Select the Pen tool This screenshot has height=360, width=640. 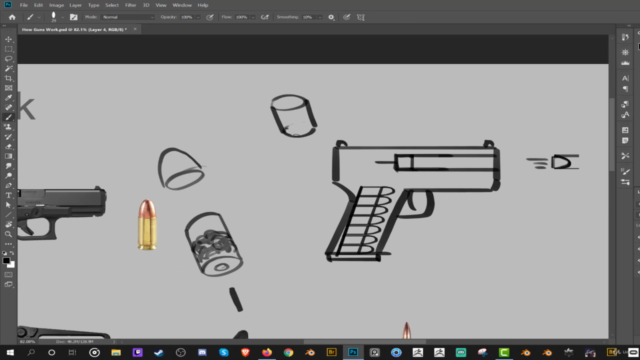click(8, 186)
